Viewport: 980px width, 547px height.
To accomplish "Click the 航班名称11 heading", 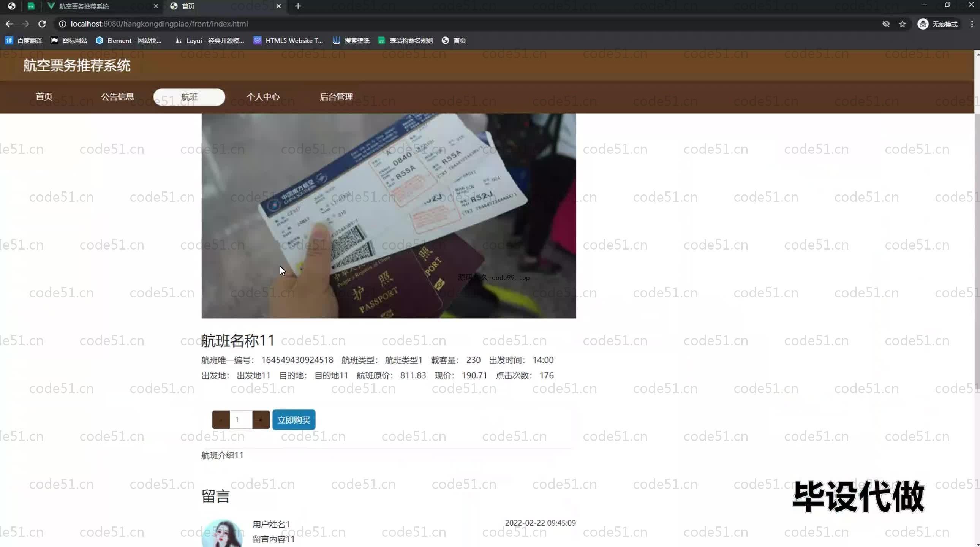I will [x=238, y=340].
